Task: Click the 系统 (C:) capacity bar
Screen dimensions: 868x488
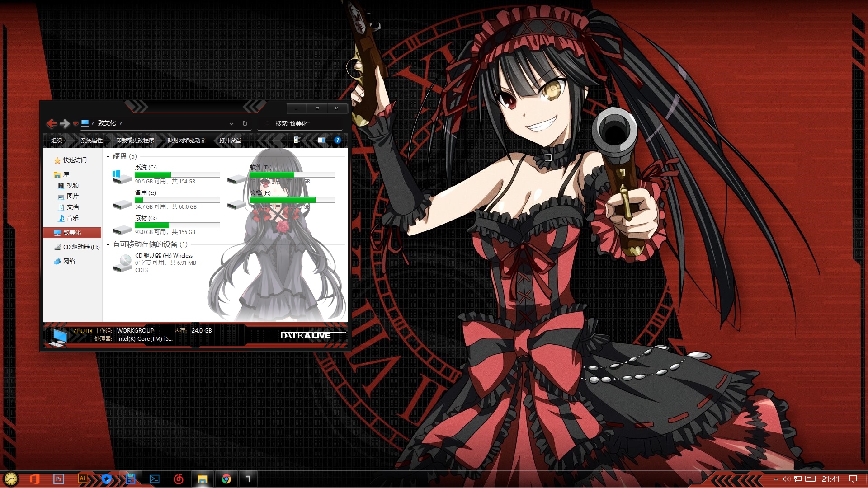Action: [x=177, y=174]
